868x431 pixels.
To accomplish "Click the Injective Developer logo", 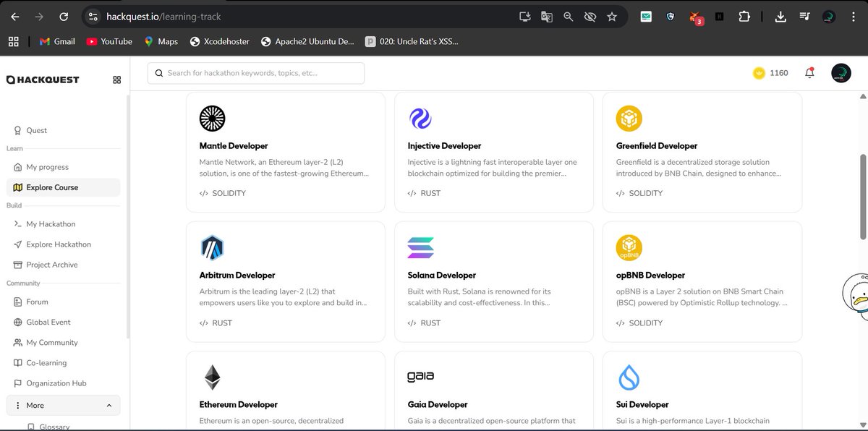I will tap(420, 118).
